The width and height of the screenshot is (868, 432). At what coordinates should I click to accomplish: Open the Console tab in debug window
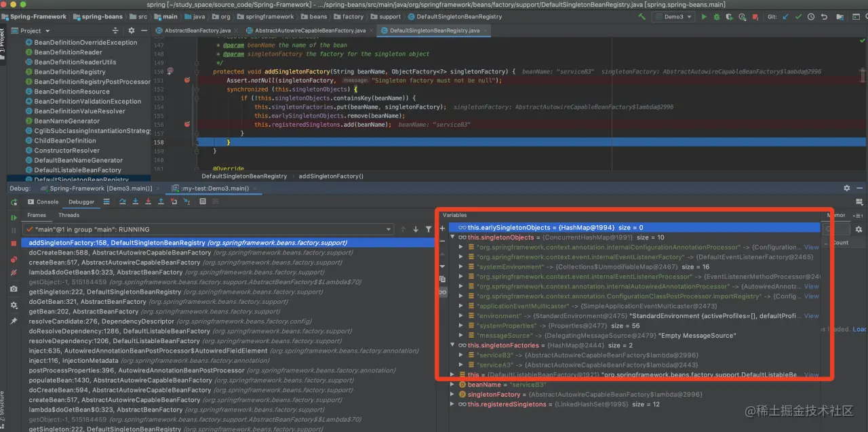43,201
